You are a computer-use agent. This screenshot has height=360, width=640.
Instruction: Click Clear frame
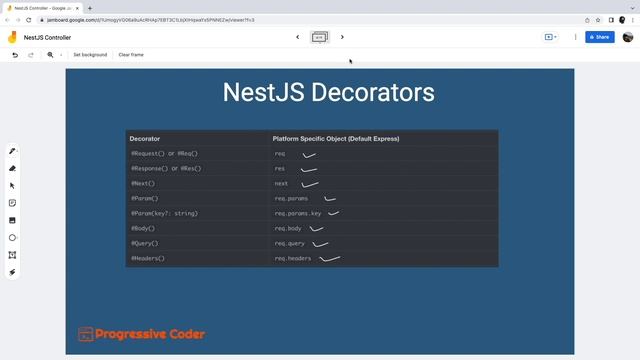coord(131,55)
